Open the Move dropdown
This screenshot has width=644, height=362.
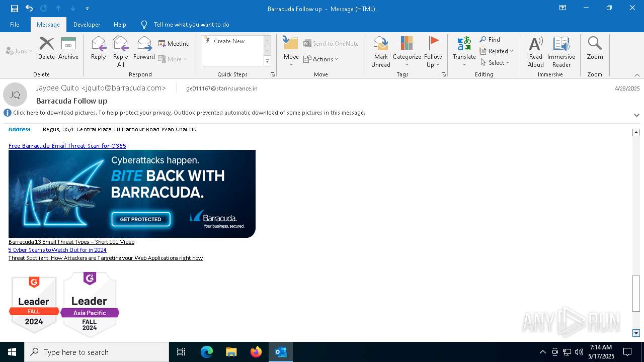pyautogui.click(x=291, y=52)
